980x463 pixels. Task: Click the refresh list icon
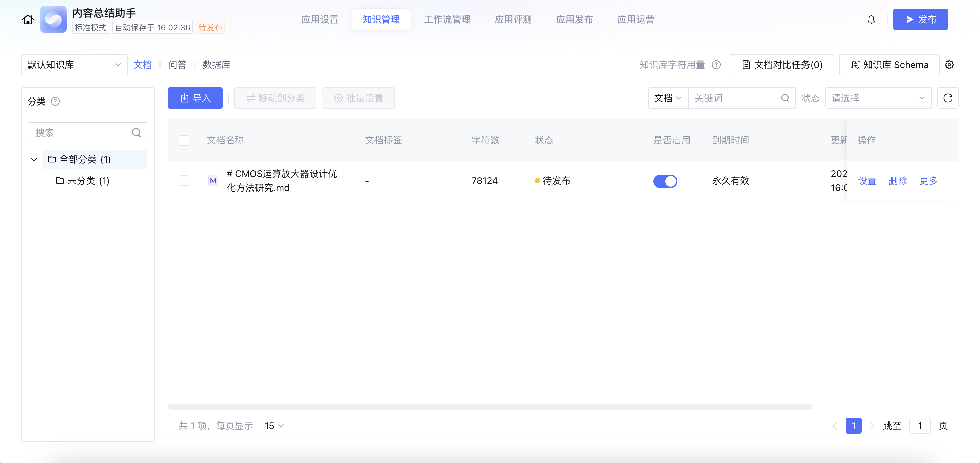[x=948, y=98]
